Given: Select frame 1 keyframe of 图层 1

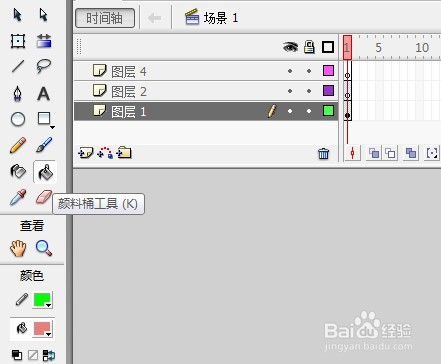Looking at the screenshot, I should pyautogui.click(x=347, y=111).
